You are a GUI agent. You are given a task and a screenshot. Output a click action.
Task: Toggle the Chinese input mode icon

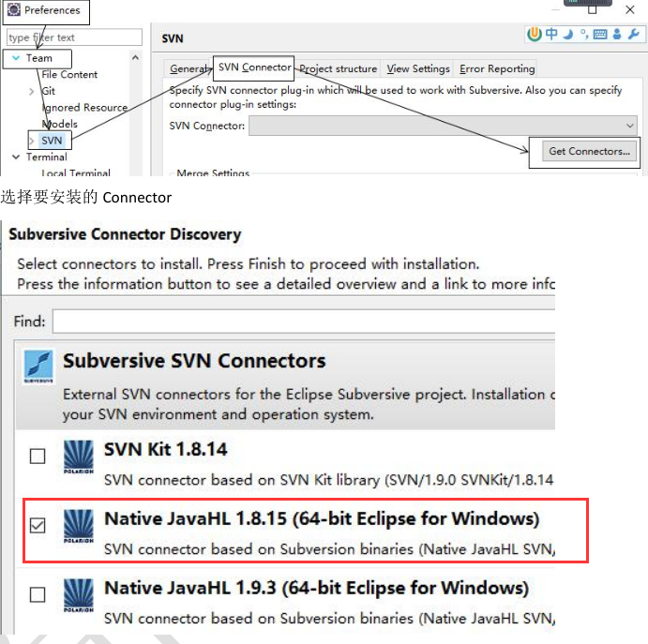click(x=551, y=34)
